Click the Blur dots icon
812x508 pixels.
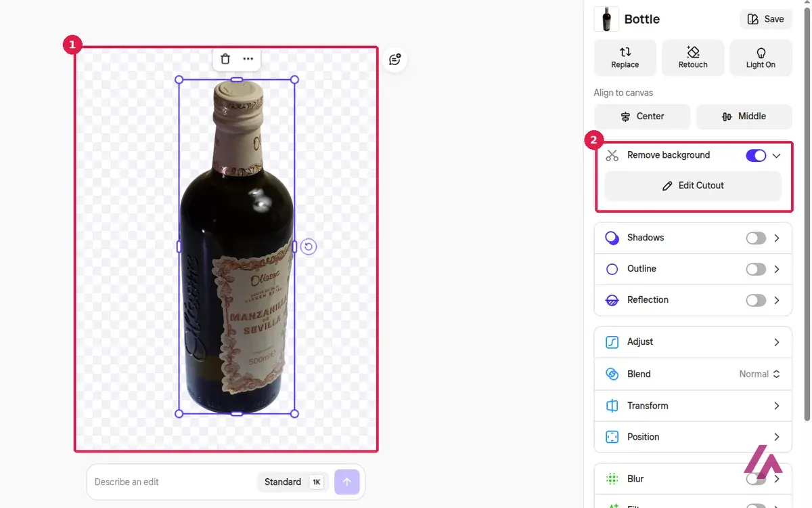(612, 479)
